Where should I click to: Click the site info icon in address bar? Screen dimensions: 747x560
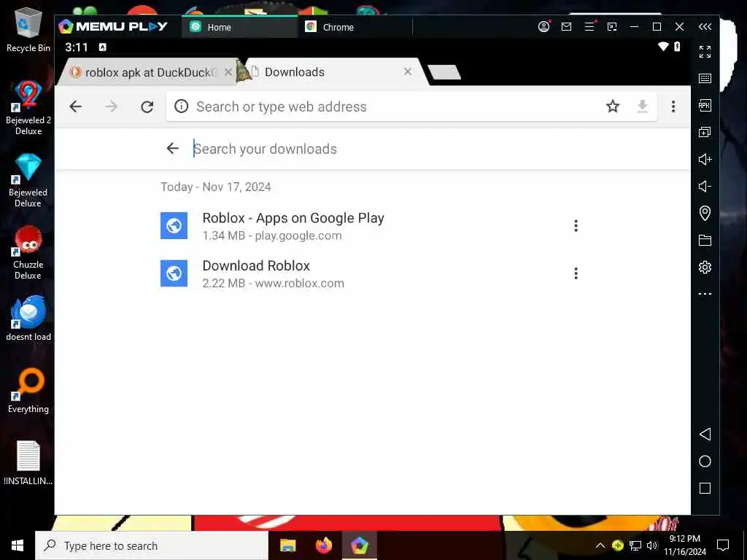(181, 106)
